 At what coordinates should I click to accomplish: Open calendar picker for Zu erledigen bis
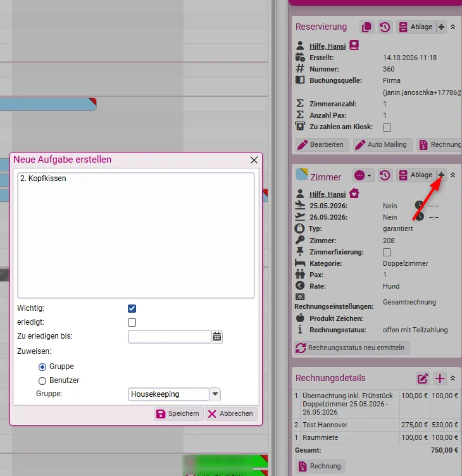click(x=217, y=337)
